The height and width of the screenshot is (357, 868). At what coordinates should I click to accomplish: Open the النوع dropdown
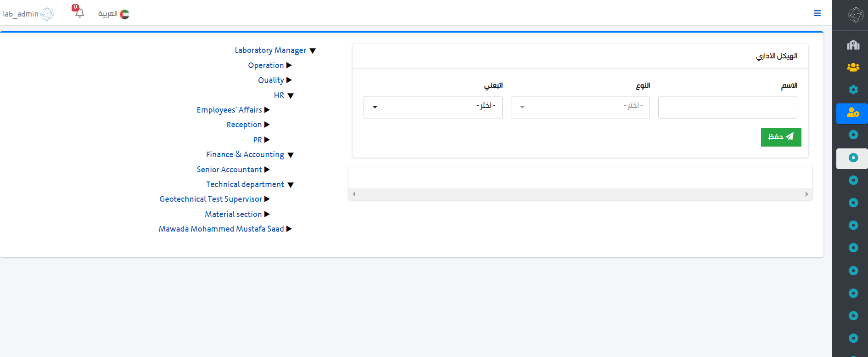[580, 107]
